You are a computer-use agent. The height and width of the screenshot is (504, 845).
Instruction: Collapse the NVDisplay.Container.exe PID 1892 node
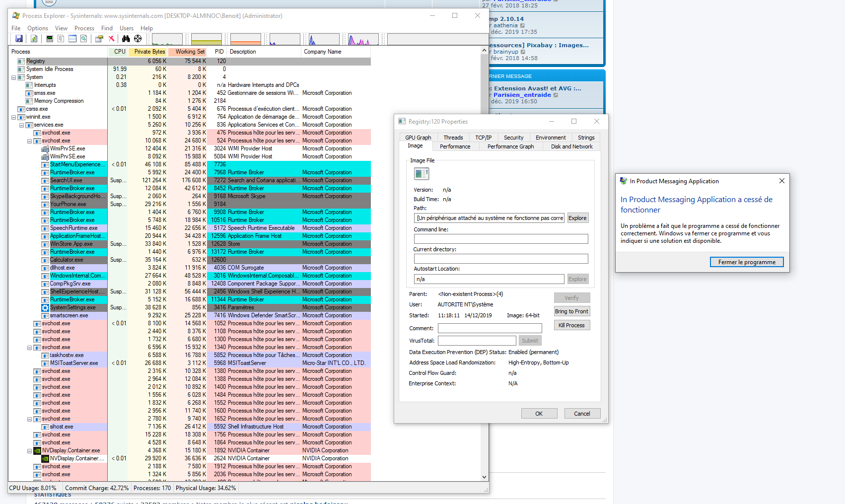click(29, 451)
